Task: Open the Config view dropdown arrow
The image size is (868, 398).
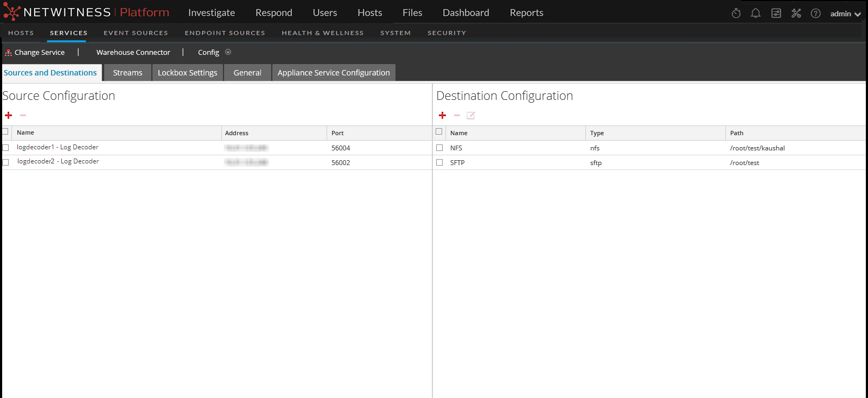Action: pyautogui.click(x=228, y=52)
